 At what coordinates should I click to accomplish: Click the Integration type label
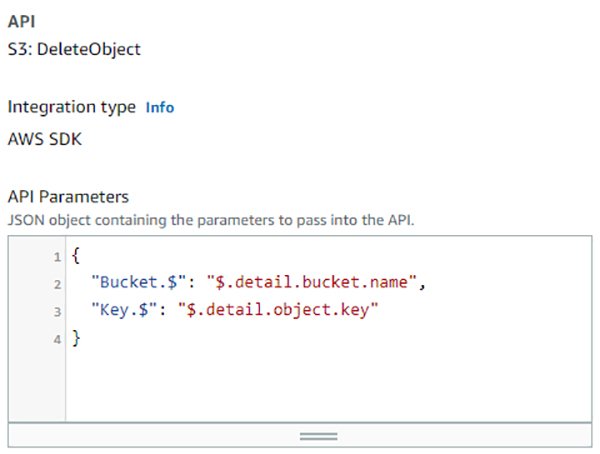click(x=71, y=107)
